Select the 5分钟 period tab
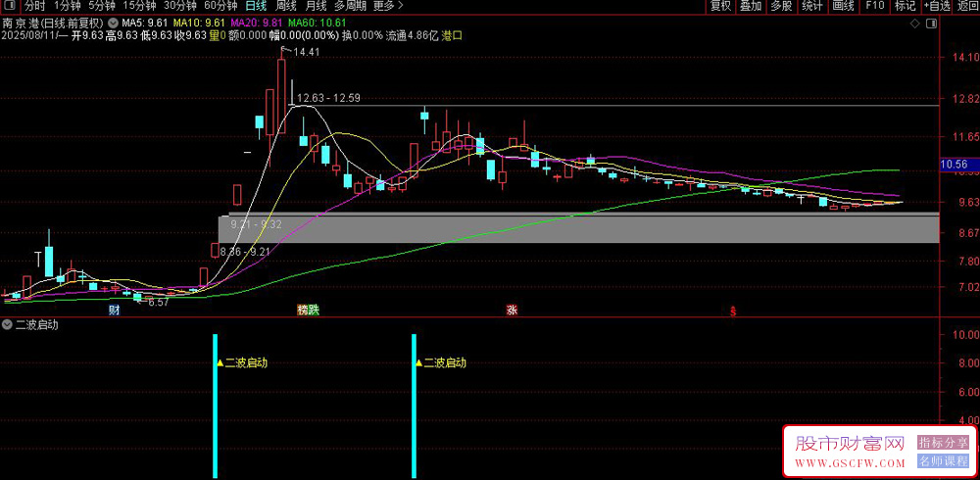Screen dimensions: 980x480 click(101, 6)
